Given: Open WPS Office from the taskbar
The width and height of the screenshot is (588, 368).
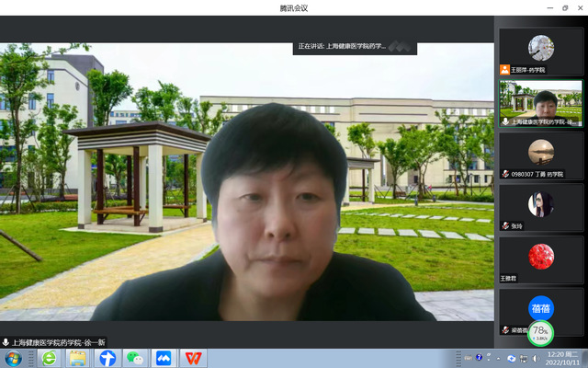Looking at the screenshot, I should (193, 358).
